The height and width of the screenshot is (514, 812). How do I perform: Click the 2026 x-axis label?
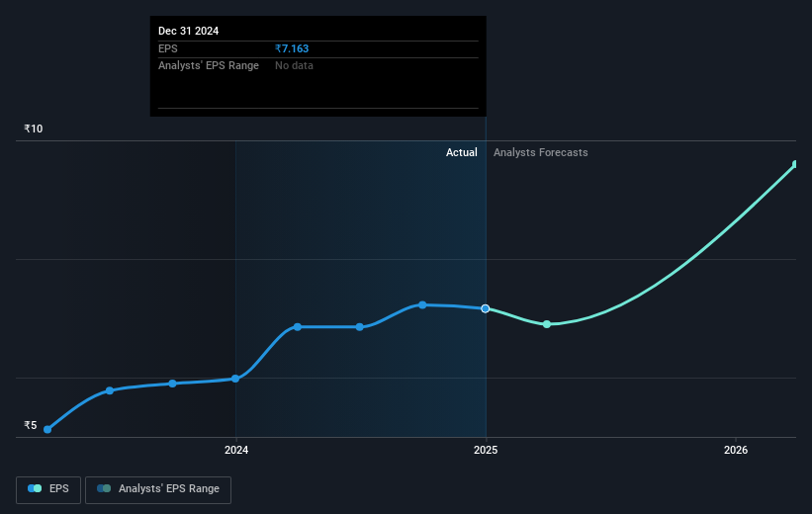click(736, 450)
